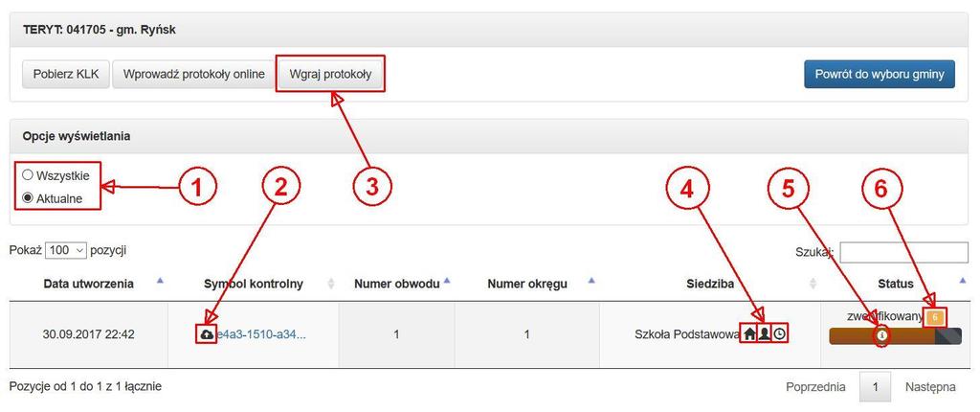This screenshot has height=412, width=980.
Task: Click the Szukaj search input field
Action: point(903,252)
